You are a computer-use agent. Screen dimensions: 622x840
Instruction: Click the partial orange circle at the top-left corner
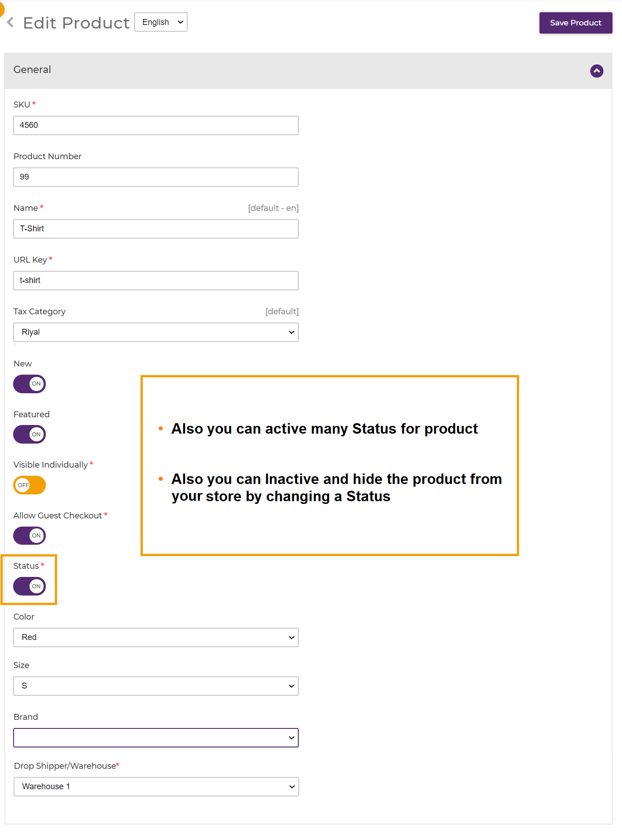1,9
